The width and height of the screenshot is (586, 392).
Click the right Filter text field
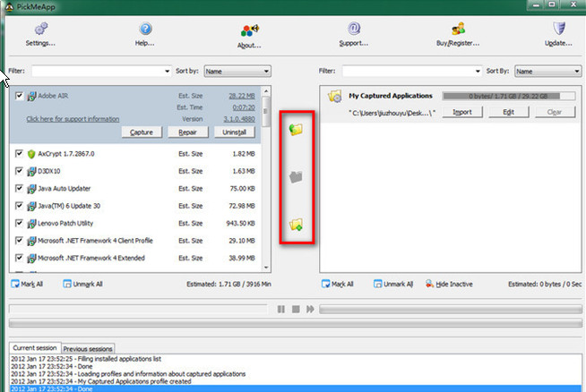pyautogui.click(x=408, y=72)
